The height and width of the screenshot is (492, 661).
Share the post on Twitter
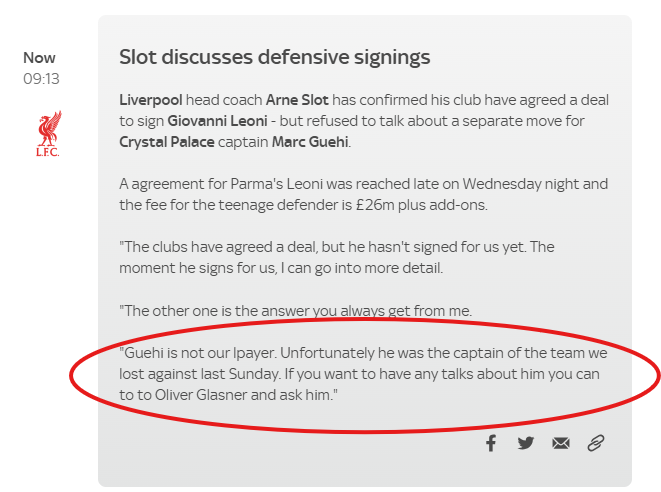tap(526, 442)
